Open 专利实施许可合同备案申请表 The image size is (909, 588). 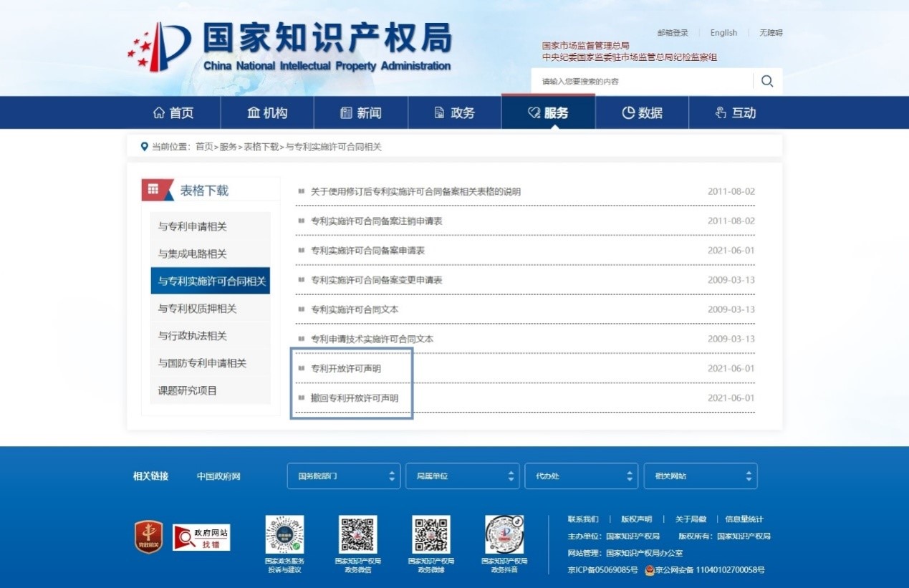point(367,251)
